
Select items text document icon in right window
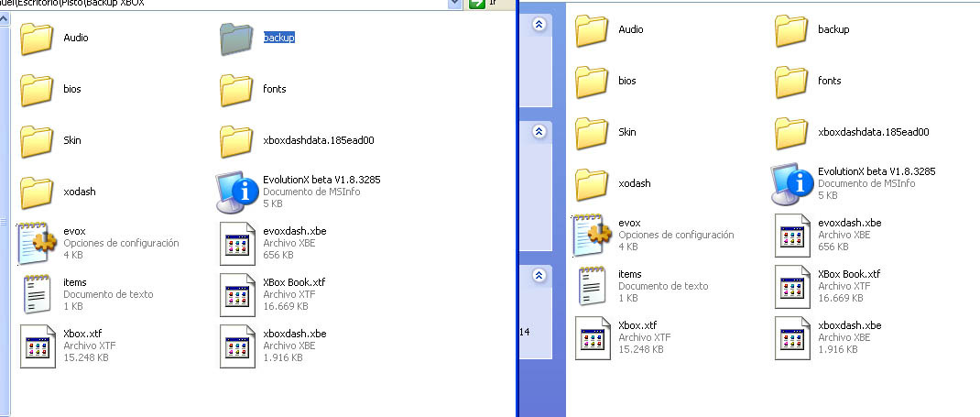[592, 286]
